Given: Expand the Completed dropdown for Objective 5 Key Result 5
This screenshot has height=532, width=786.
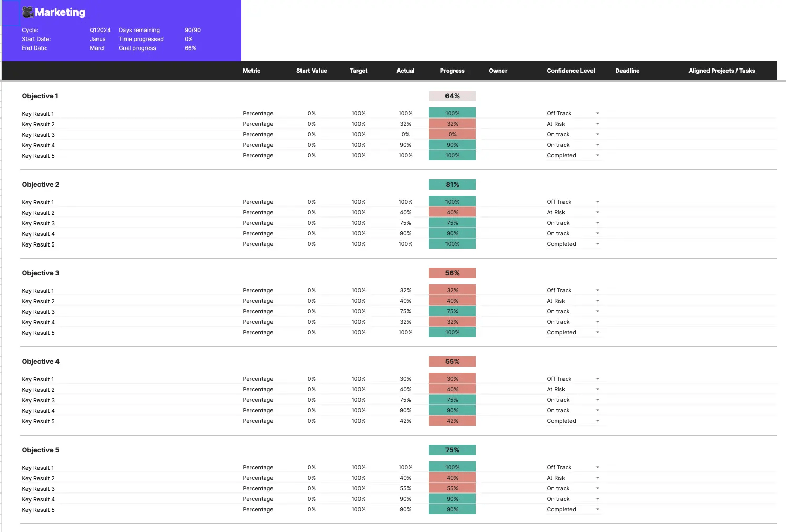Looking at the screenshot, I should 597,509.
